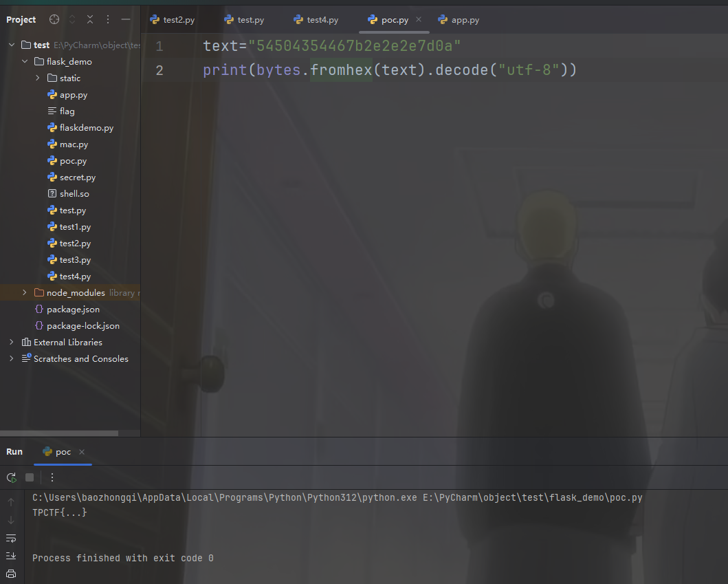Screen dimensions: 728x584
Task: Click the Scratches and Consoles icon
Action: (26, 358)
